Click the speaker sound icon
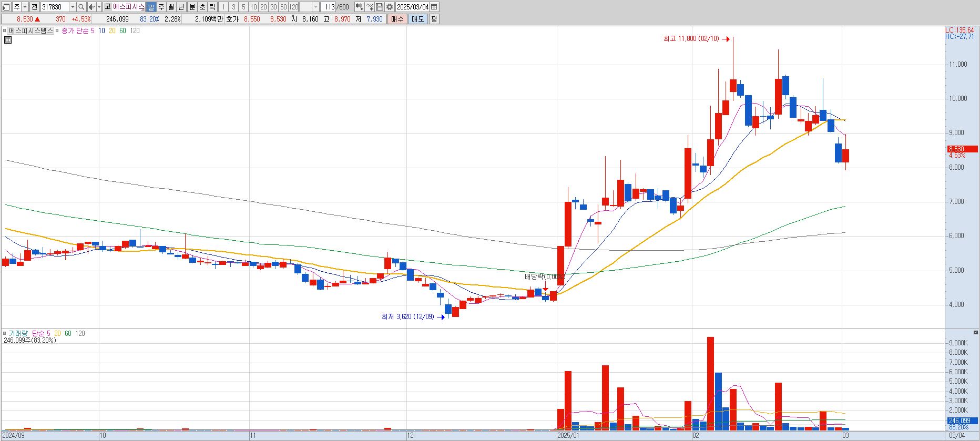 click(91, 7)
